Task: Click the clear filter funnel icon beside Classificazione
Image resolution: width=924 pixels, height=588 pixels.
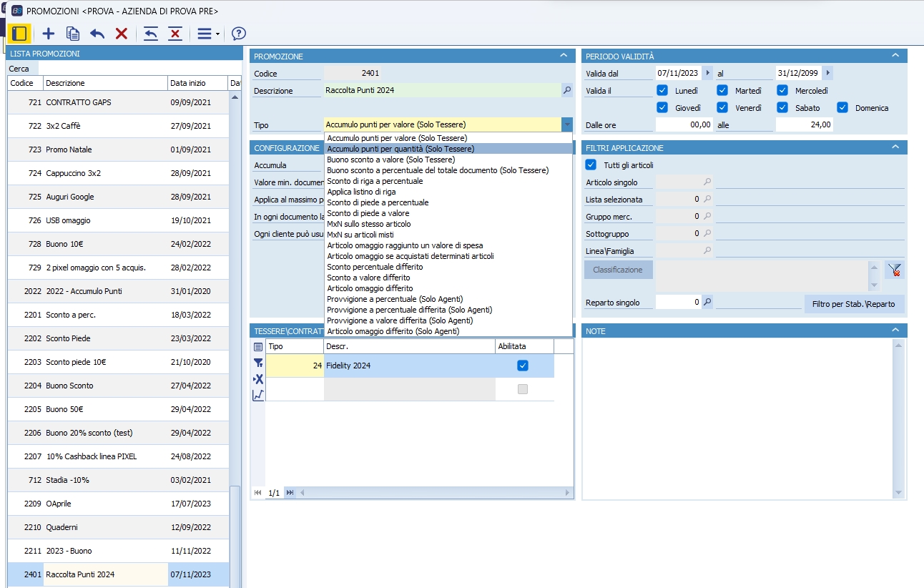Action: (x=893, y=270)
